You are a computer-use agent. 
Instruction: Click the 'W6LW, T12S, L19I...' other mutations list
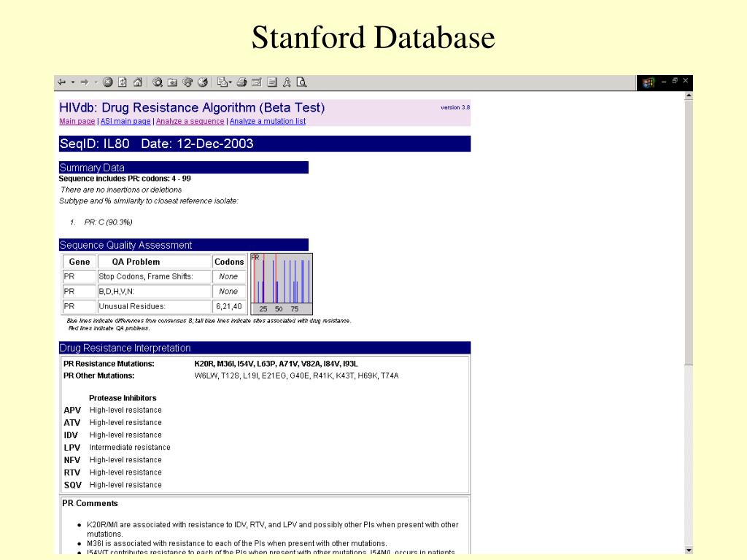296,376
